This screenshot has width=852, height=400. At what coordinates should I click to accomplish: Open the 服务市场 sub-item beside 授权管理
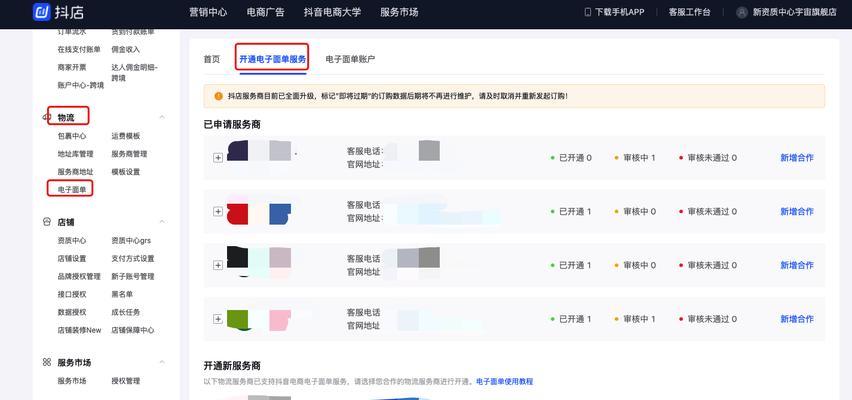point(72,381)
